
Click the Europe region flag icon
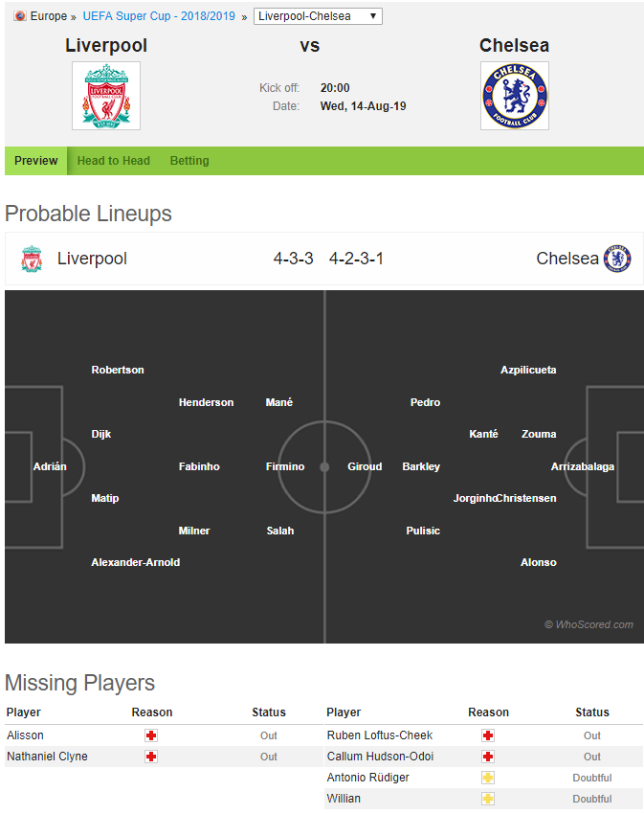[20, 16]
